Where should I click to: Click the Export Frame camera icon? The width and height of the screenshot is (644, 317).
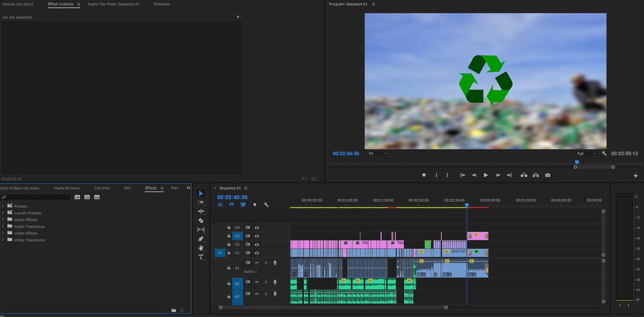pos(547,175)
